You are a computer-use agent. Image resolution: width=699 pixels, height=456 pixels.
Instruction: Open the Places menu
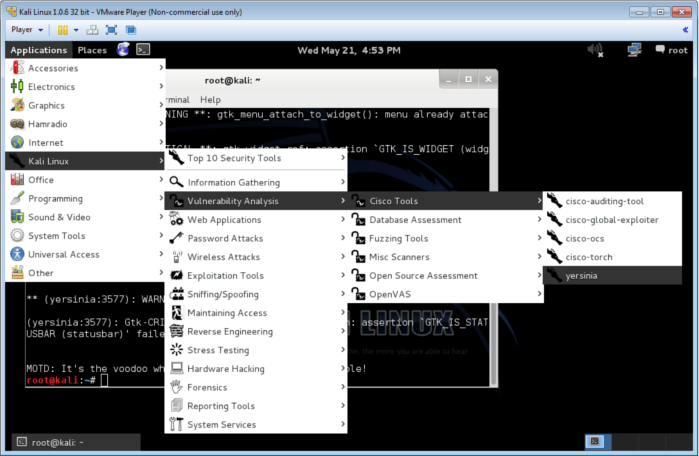tap(92, 50)
